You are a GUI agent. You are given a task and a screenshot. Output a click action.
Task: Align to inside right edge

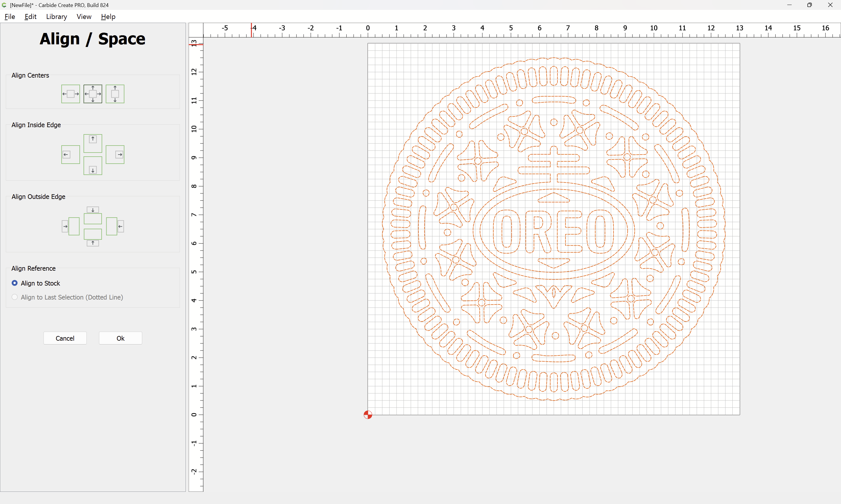115,155
